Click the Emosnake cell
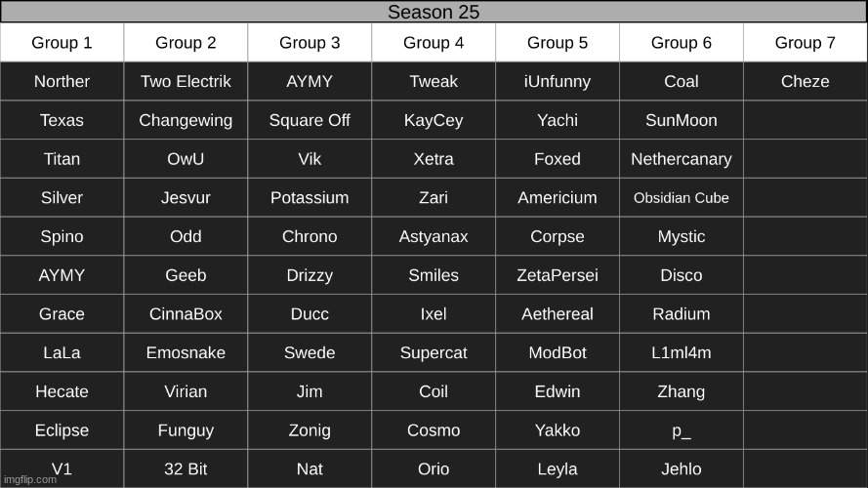Image resolution: width=868 pixels, height=488 pixels. click(186, 352)
